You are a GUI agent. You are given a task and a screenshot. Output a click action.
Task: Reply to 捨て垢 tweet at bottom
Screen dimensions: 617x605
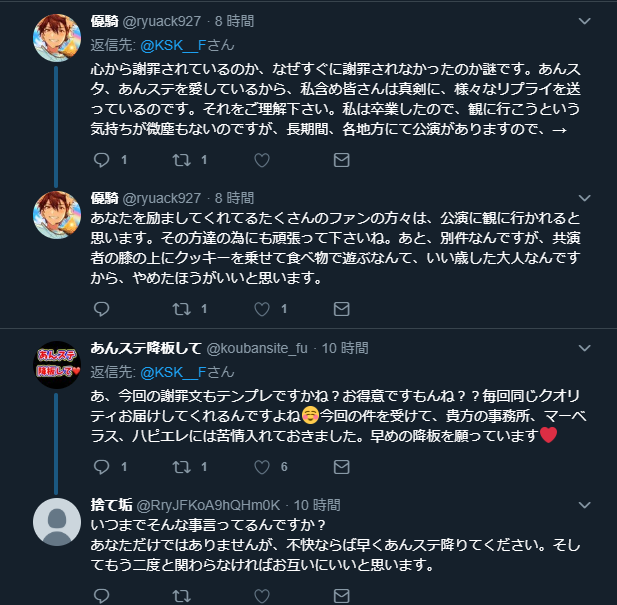(102, 597)
